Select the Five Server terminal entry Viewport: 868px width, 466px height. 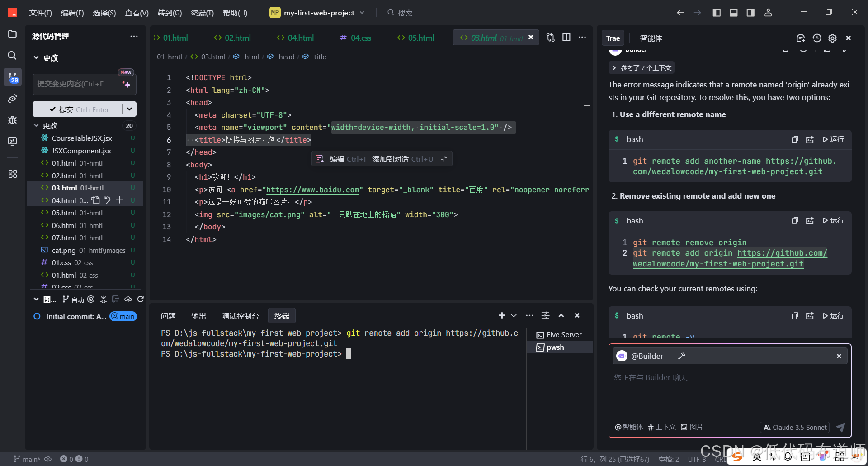click(560, 335)
